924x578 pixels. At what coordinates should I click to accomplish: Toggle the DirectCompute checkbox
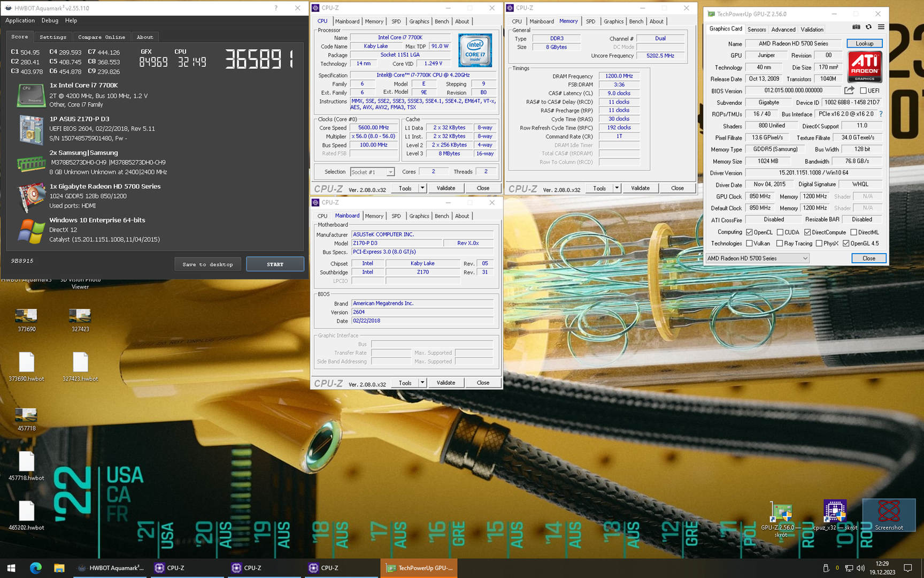(x=807, y=232)
